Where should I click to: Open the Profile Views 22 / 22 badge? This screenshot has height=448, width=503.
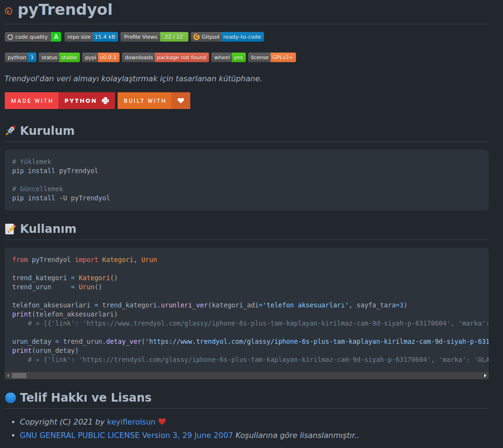pyautogui.click(x=154, y=37)
